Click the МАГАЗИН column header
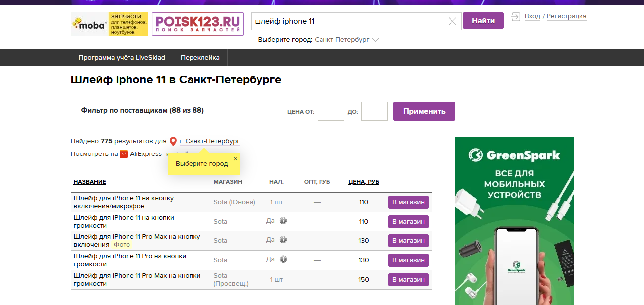Image resolution: width=644 pixels, height=305 pixels. pyautogui.click(x=228, y=182)
